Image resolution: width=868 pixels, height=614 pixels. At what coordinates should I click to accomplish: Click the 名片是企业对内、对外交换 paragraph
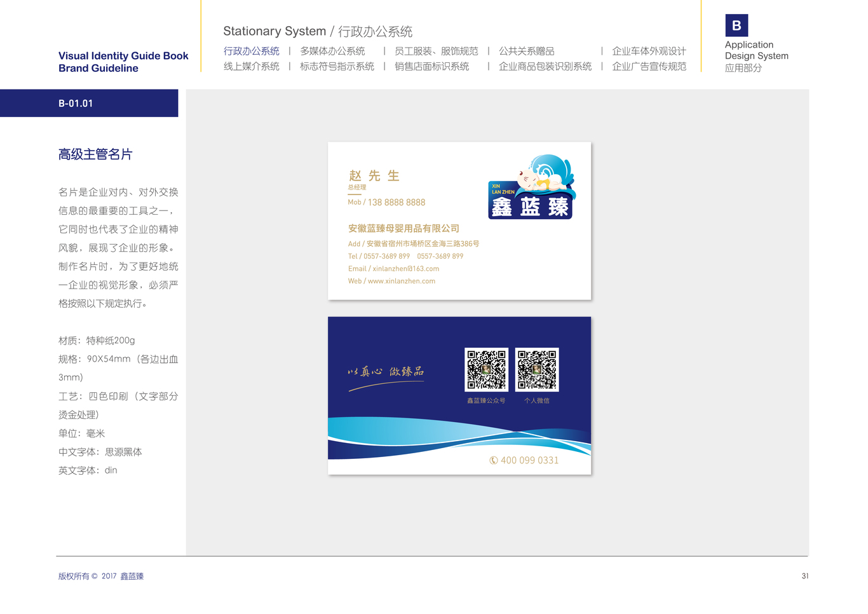coord(118,248)
